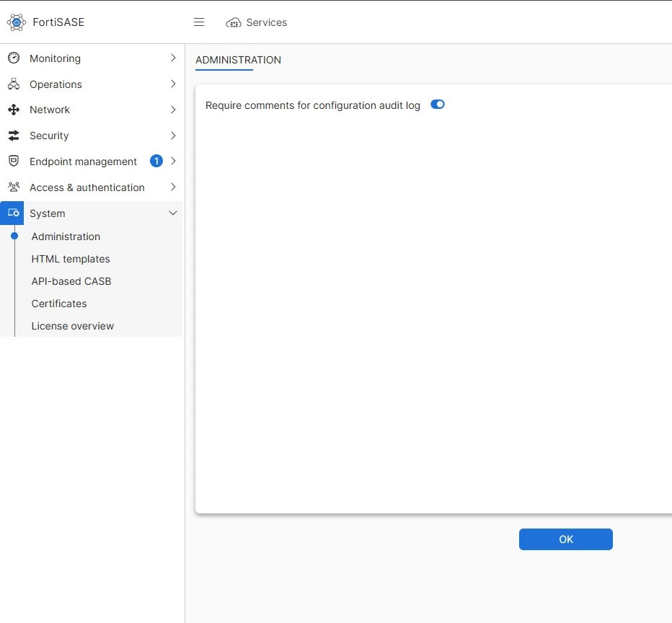Click the Security swap-arrows icon
The height and width of the screenshot is (623, 672).
[14, 136]
